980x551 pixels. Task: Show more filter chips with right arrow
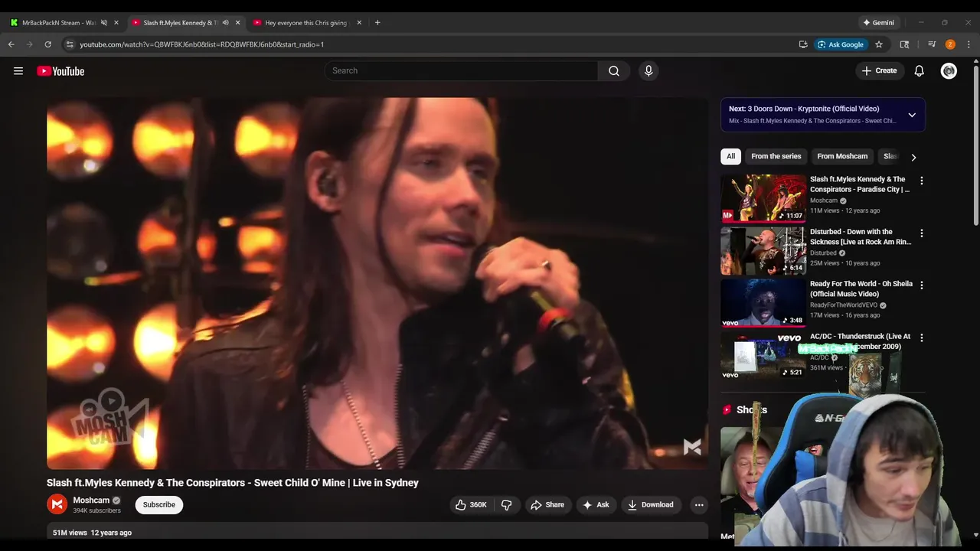coord(913,157)
